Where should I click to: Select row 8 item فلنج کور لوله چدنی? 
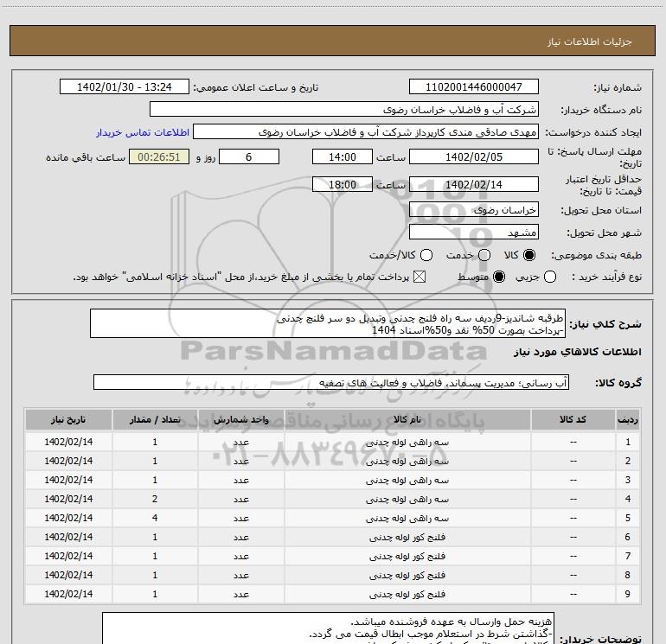[407, 575]
